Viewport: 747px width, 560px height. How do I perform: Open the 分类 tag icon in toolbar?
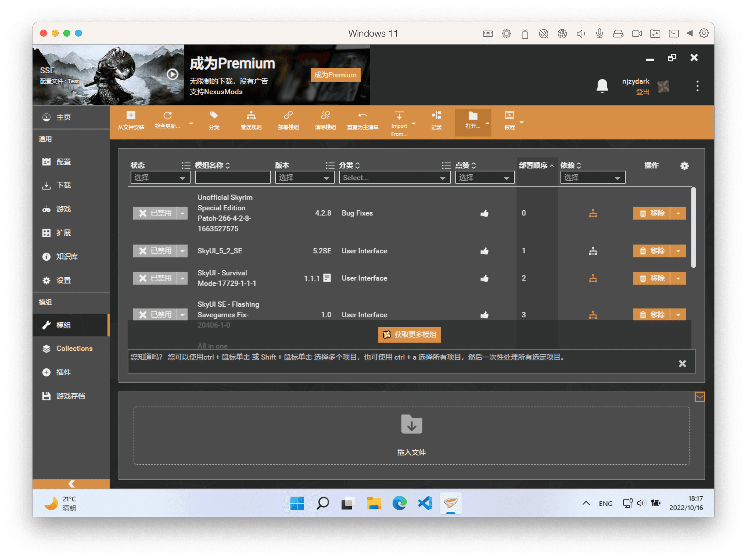(214, 116)
